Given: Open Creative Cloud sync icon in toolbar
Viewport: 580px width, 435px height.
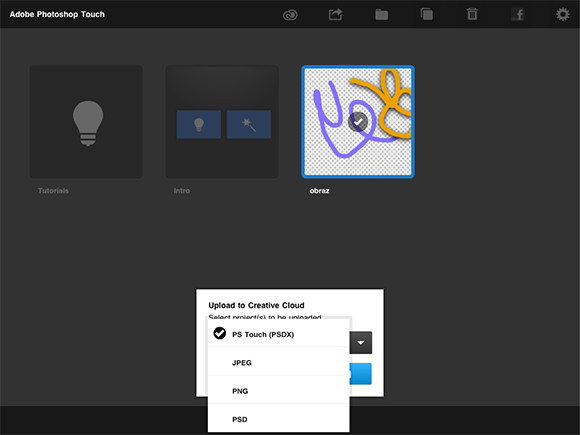Looking at the screenshot, I should click(x=290, y=15).
